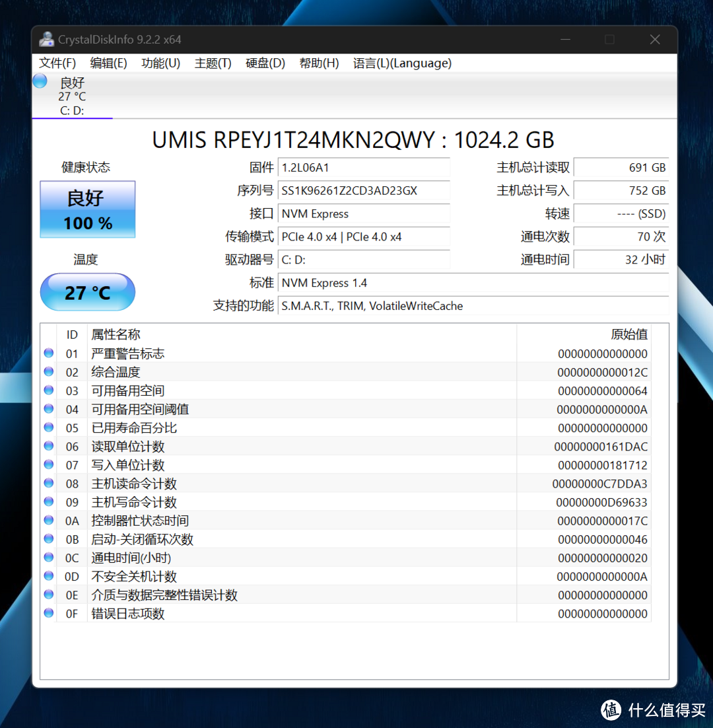Click the ID column header
This screenshot has height=728, width=713.
72,334
